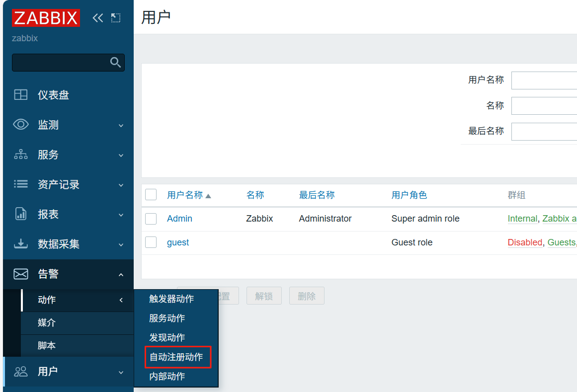Image resolution: width=577 pixels, height=392 pixels.
Task: Open 动作 menu entry
Action: tap(77, 300)
